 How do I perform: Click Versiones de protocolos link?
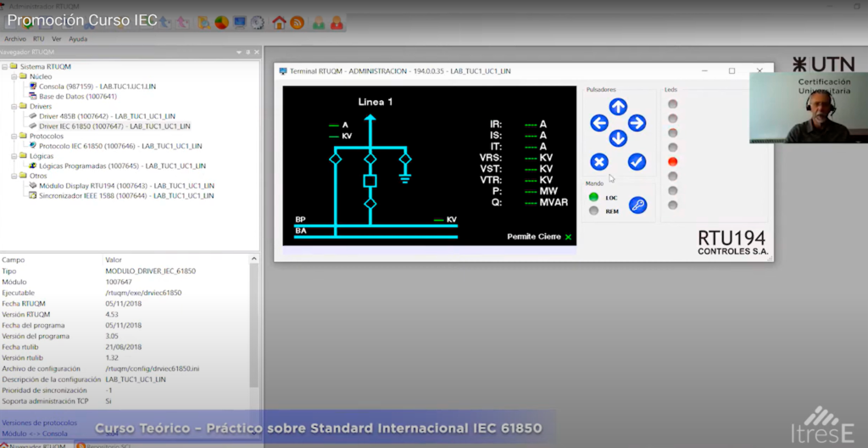(x=39, y=423)
